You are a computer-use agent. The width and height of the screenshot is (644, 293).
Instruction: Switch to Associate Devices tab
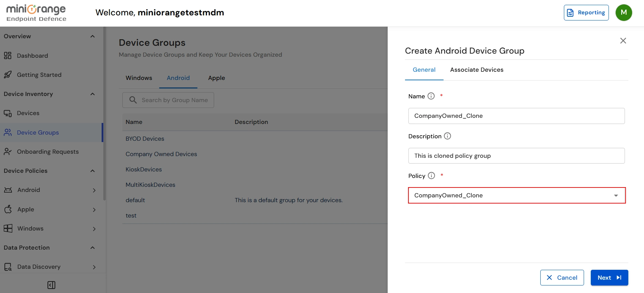(477, 70)
